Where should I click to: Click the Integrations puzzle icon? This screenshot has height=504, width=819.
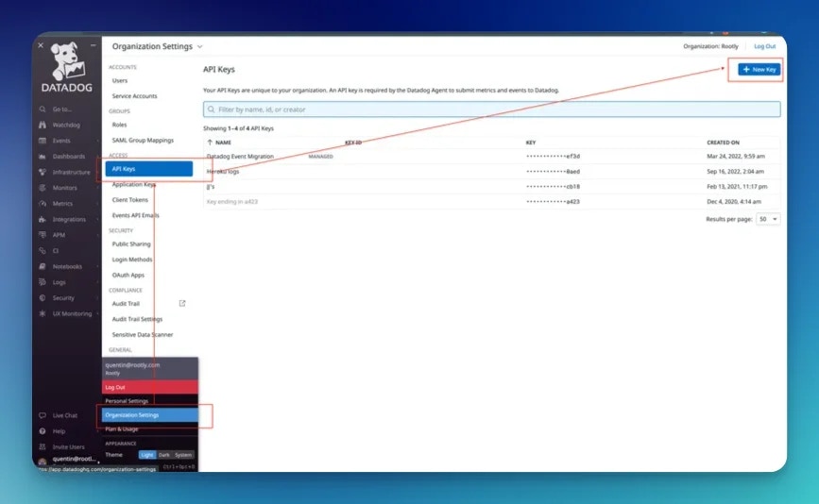[43, 219]
